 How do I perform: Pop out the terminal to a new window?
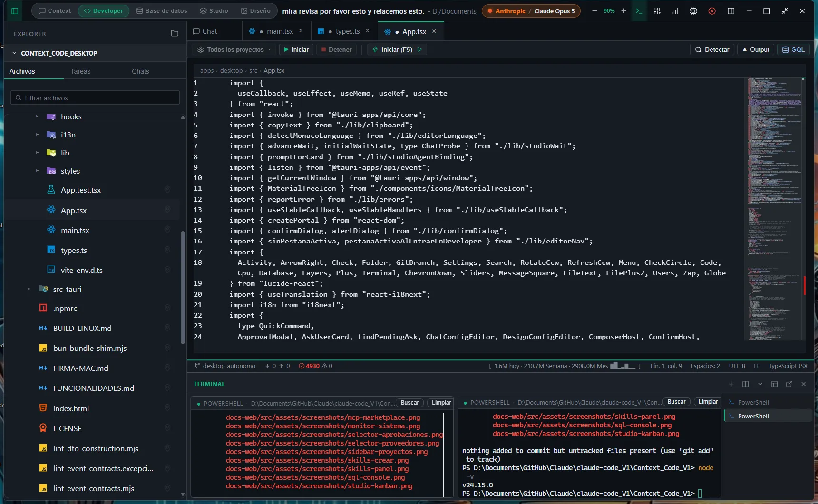[x=789, y=384]
